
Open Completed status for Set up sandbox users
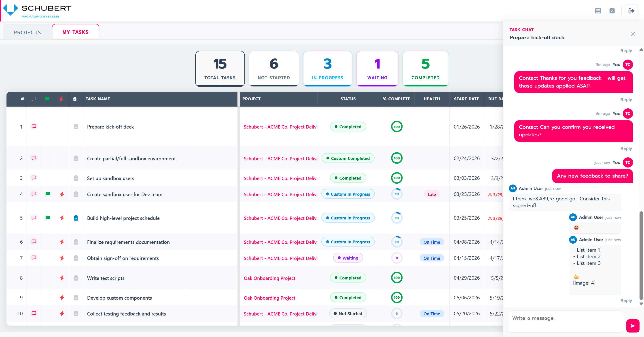point(348,178)
